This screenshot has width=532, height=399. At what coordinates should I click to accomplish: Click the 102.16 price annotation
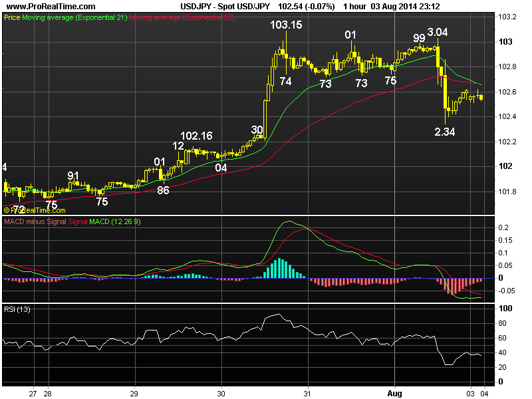tap(196, 136)
